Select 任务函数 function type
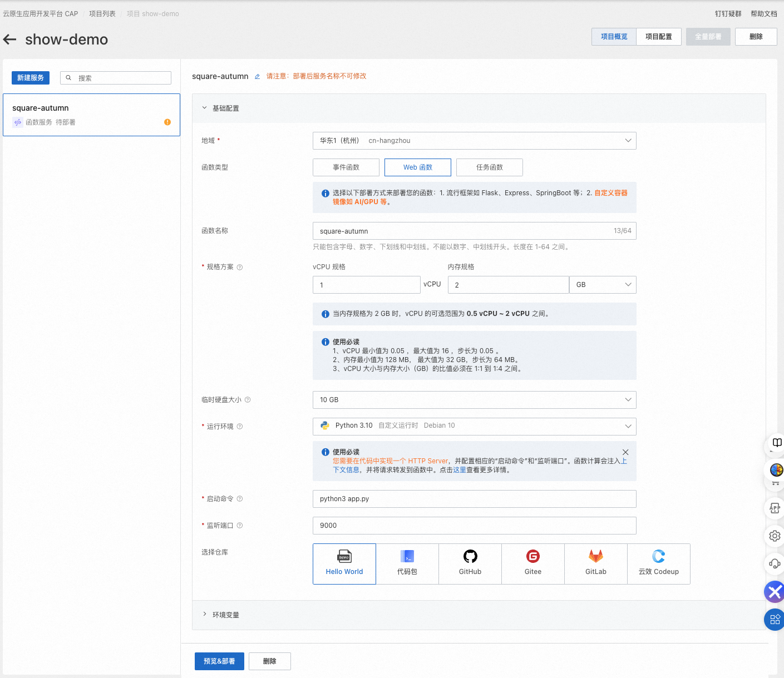The height and width of the screenshot is (678, 784). pos(490,167)
